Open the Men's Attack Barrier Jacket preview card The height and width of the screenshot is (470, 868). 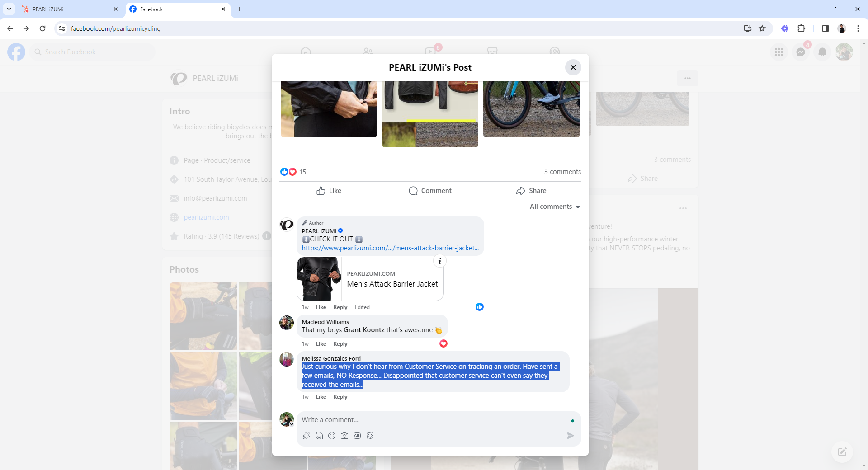[x=370, y=279]
